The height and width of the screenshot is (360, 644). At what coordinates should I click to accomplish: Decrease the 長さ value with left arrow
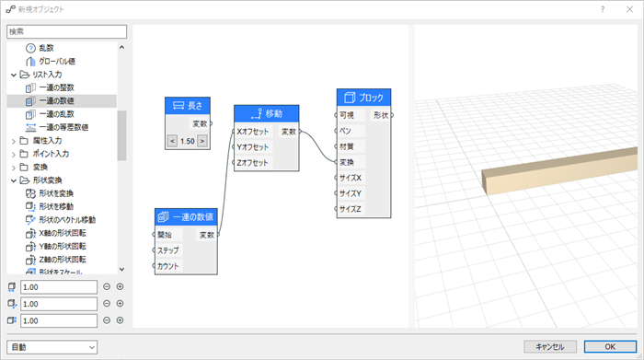pos(172,141)
